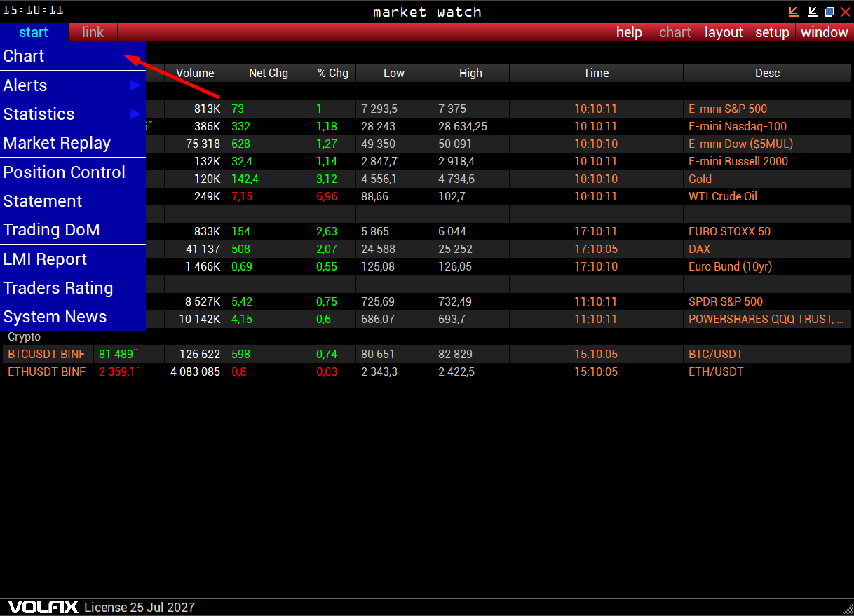This screenshot has height=616, width=854.
Task: Select the E-mini Nasdaq-100 description
Action: click(x=738, y=126)
